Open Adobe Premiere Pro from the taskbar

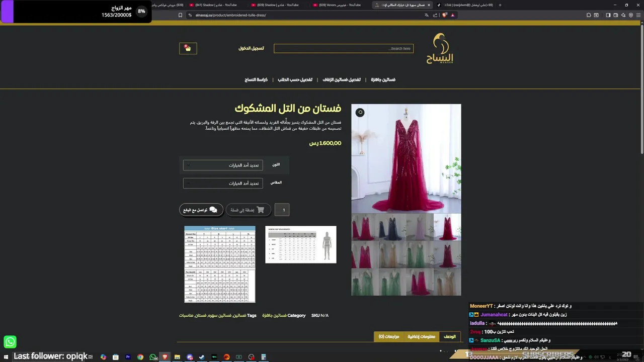point(128,357)
